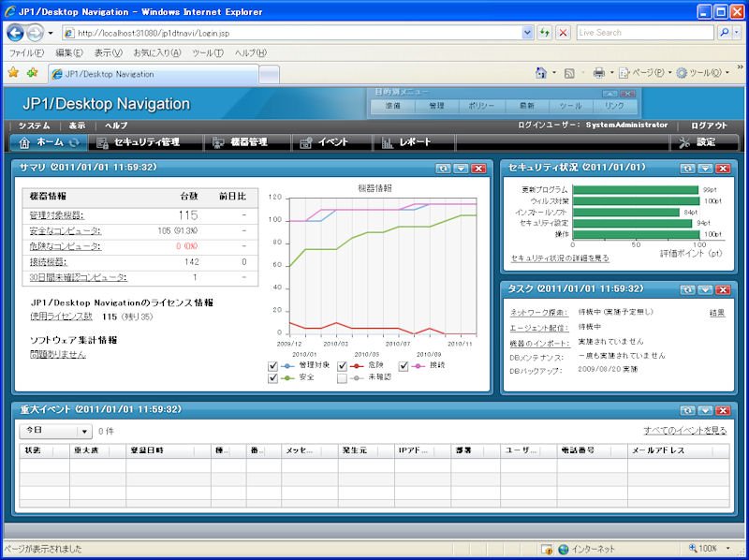Image resolution: width=749 pixels, height=560 pixels.
Task: Collapse the サマリ panel using its arrow
Action: click(x=461, y=169)
